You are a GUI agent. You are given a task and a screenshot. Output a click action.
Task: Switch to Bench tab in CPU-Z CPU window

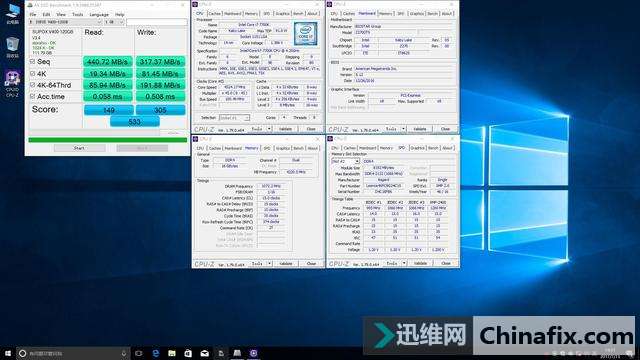298,13
